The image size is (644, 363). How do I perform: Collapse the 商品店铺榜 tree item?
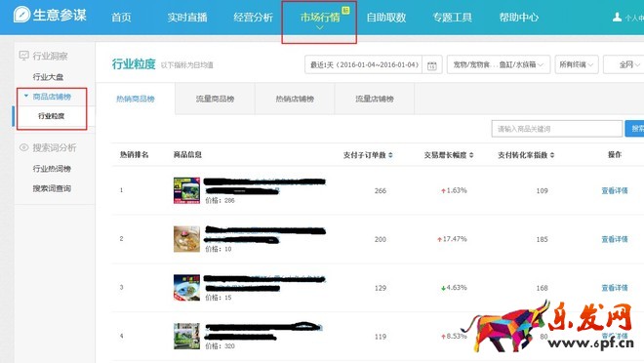(26, 96)
